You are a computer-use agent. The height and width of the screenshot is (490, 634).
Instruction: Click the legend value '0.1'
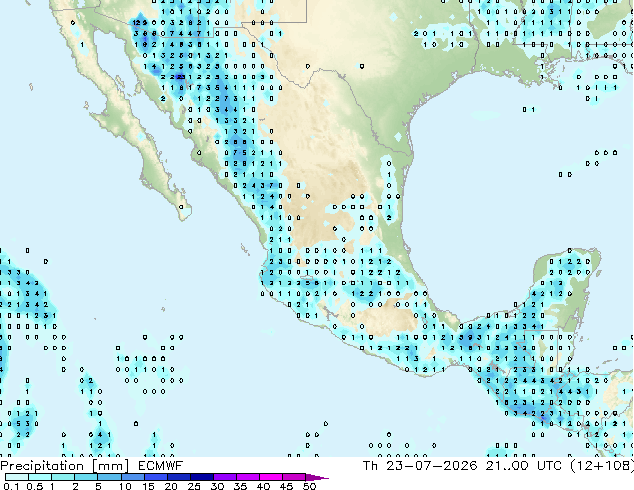(12, 486)
